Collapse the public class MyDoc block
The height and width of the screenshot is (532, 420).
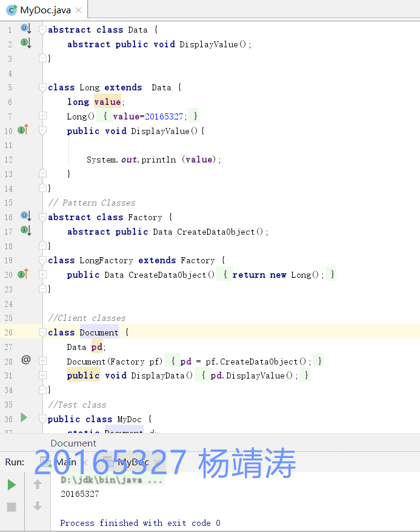[42, 419]
